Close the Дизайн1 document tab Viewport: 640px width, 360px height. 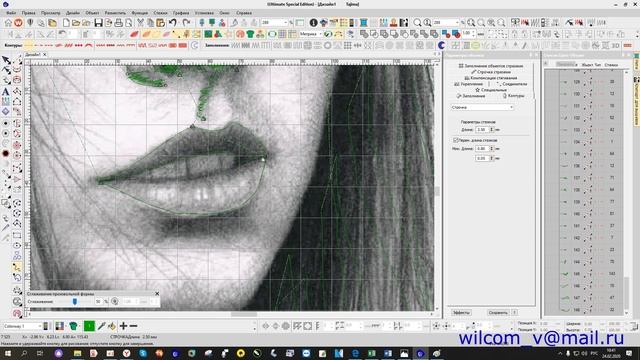coord(45,54)
